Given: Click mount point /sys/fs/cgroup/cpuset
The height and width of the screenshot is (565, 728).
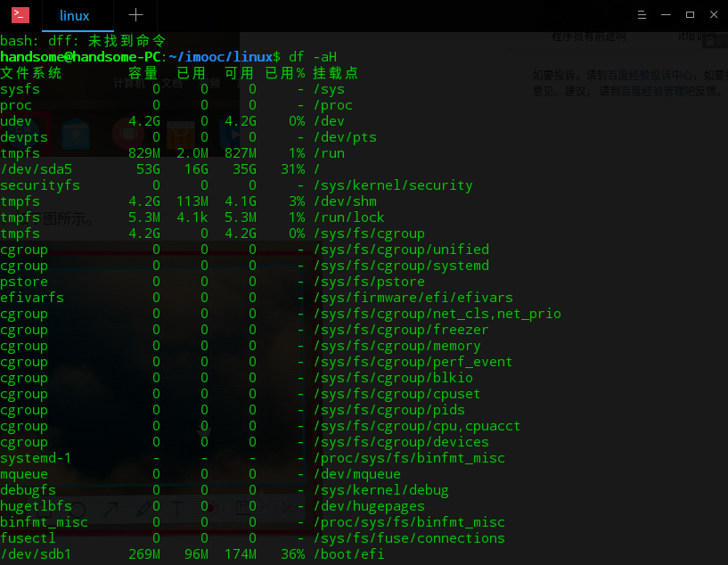Looking at the screenshot, I should (397, 394).
